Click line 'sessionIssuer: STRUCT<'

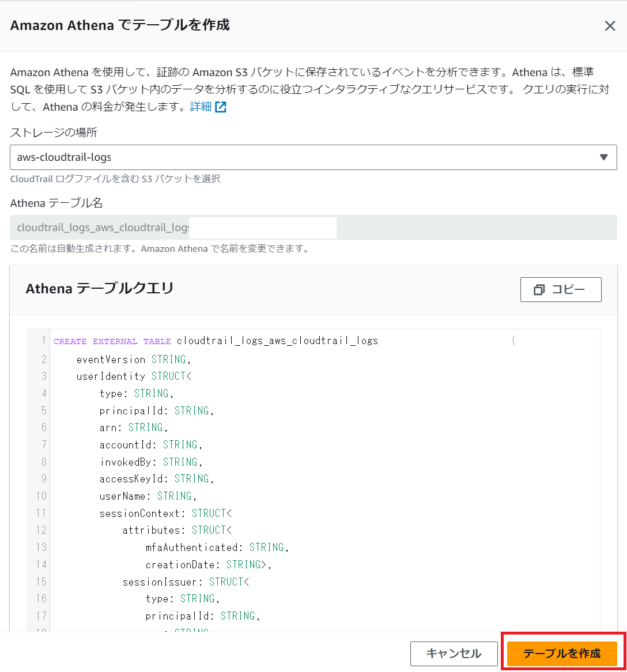186,582
